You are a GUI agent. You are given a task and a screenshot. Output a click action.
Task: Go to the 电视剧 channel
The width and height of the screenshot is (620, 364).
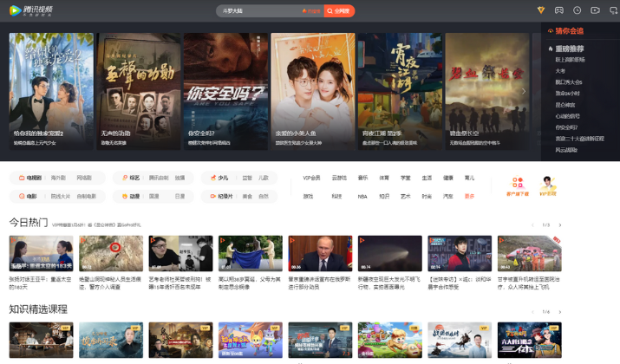click(x=30, y=178)
